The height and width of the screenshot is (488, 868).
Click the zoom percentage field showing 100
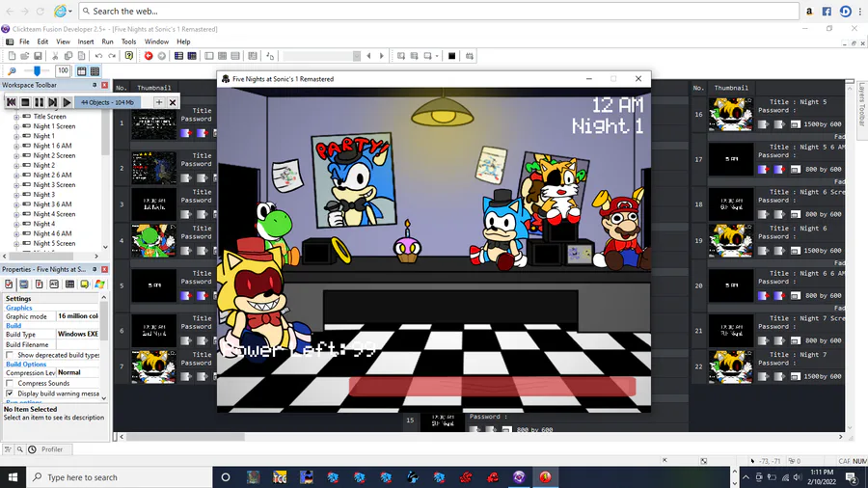point(63,70)
